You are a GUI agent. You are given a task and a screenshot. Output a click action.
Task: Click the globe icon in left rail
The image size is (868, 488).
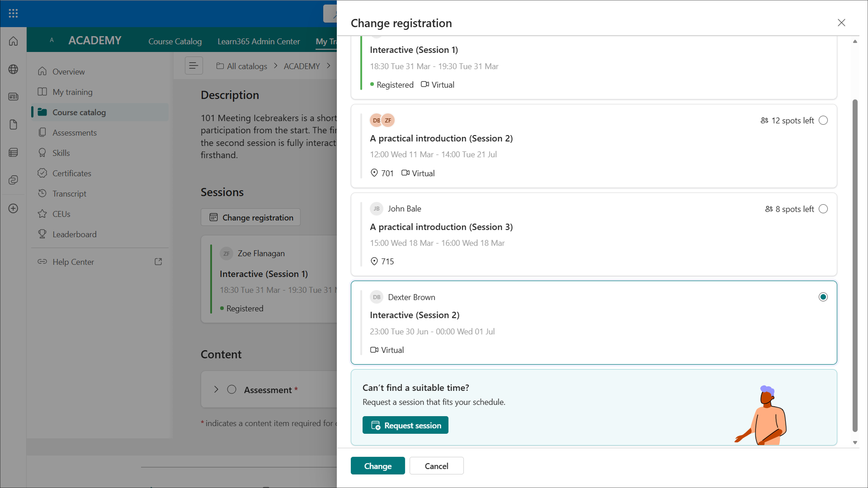13,69
